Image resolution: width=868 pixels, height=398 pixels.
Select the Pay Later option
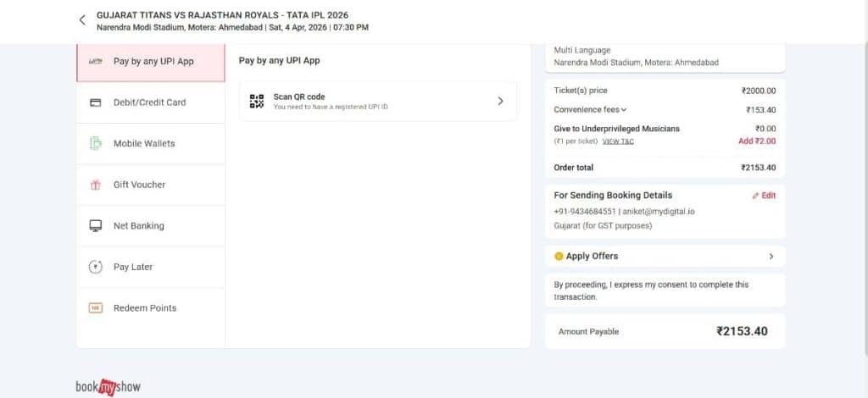coord(151,267)
